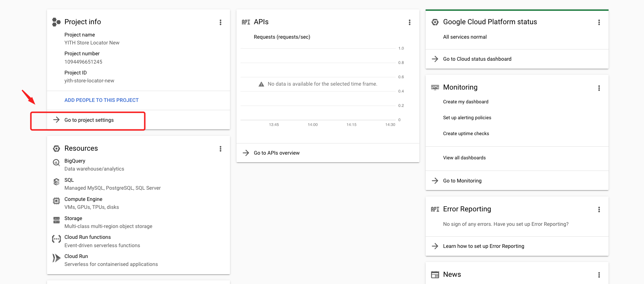Click arrow icon beside Go to APIs overview
This screenshot has width=644, height=284.
click(x=246, y=153)
